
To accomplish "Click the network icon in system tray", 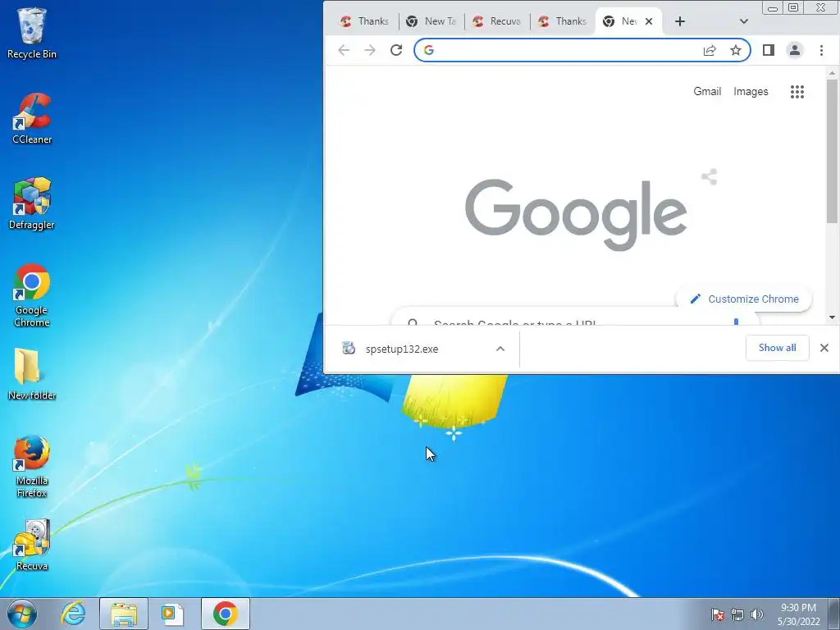I will [x=737, y=614].
